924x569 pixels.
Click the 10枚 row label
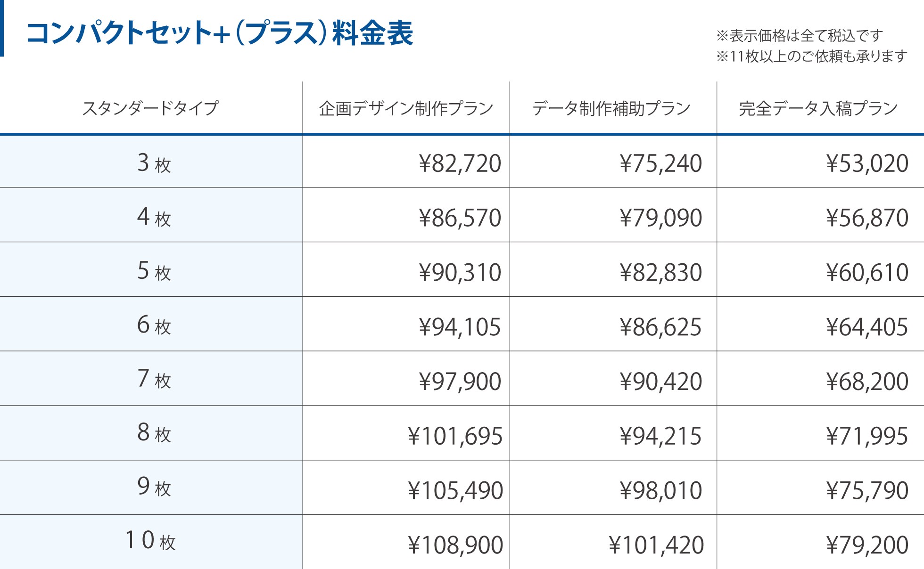(x=150, y=541)
